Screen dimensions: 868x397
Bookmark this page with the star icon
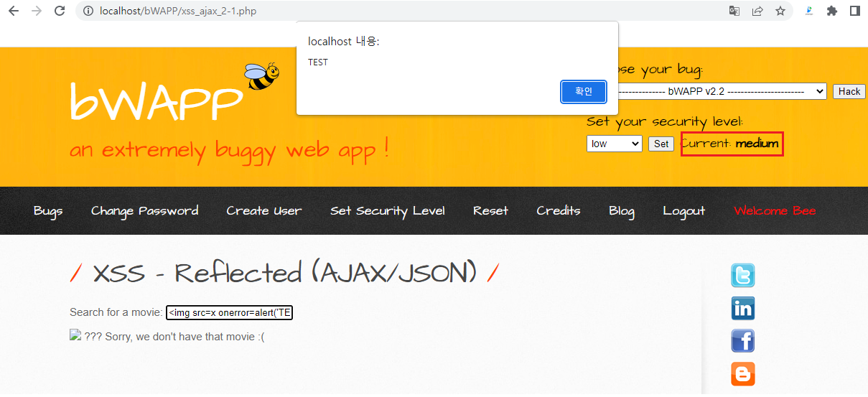(780, 11)
